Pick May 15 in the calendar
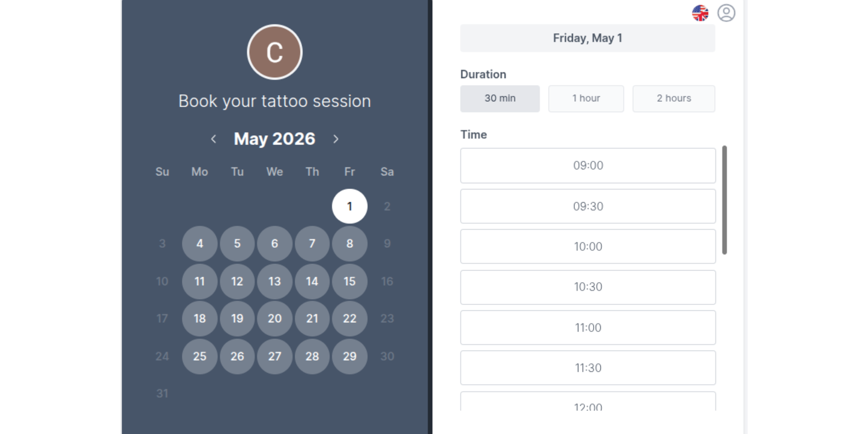Viewport: 868px width, 434px height. [349, 281]
